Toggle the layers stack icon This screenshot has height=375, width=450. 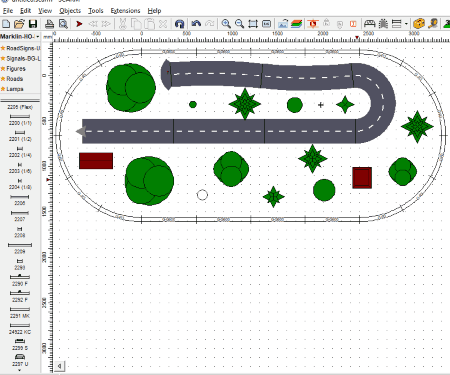coord(296,24)
